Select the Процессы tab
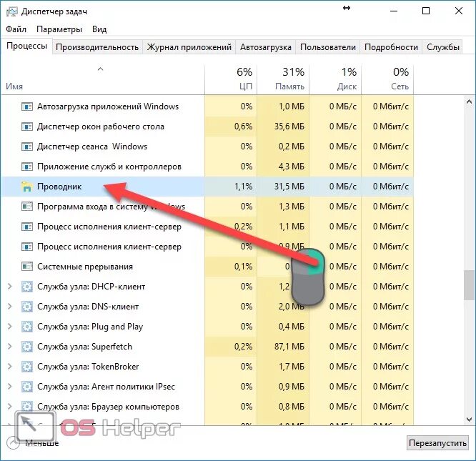The image size is (476, 461). click(26, 46)
